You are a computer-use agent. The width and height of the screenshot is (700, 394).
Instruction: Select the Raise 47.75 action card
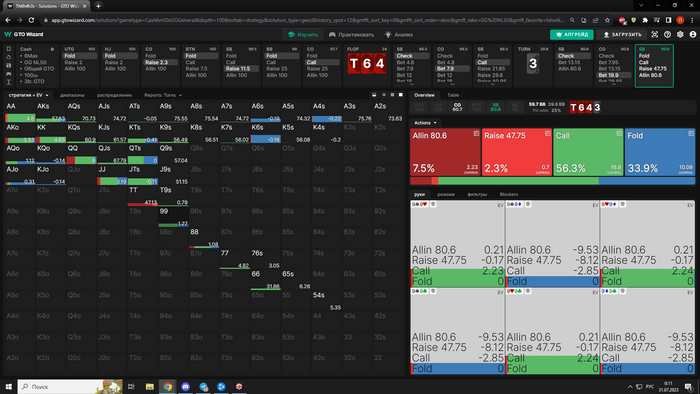coord(517,152)
